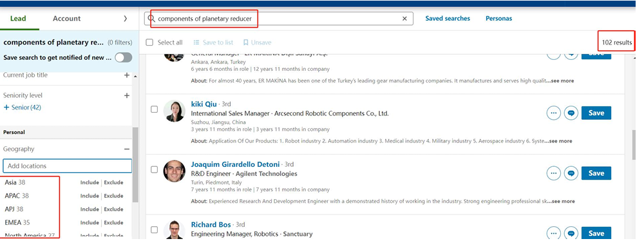Screen dimensions: 644x250
Task: Open Joaquim Girardello Detoni's profile photo
Action: click(x=174, y=171)
